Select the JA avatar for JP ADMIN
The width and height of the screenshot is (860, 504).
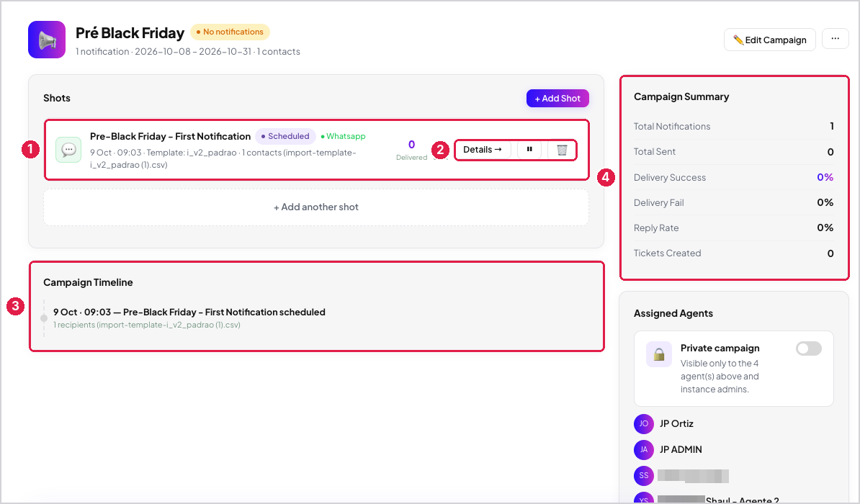click(643, 449)
